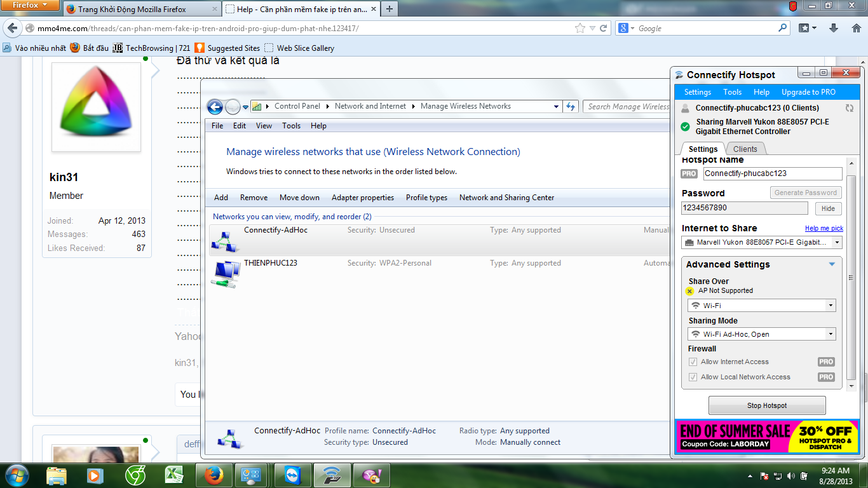Open TeamViewer from the taskbar

tap(293, 475)
